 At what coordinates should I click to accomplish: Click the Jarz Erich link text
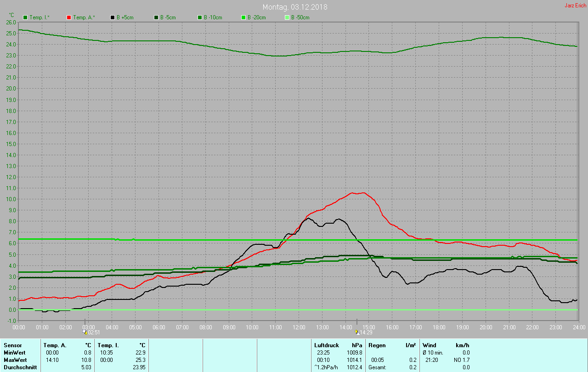(575, 6)
